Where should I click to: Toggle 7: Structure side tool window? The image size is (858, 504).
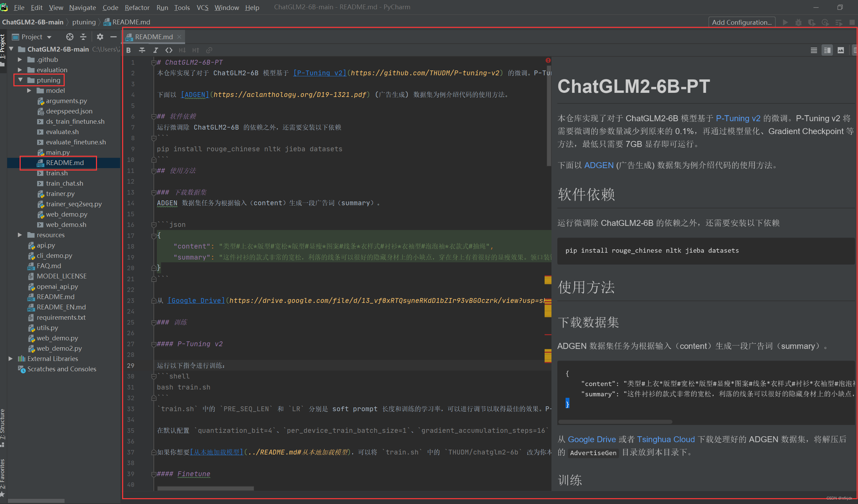[x=3, y=428]
